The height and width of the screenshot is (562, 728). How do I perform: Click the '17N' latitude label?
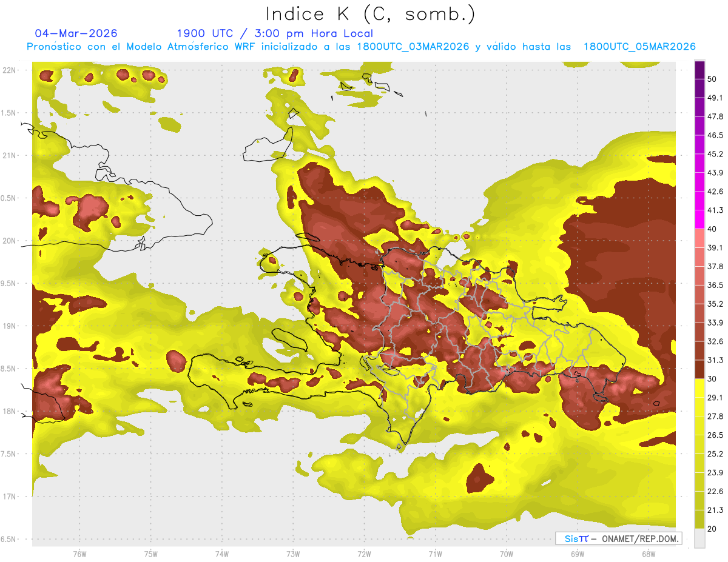(9, 497)
